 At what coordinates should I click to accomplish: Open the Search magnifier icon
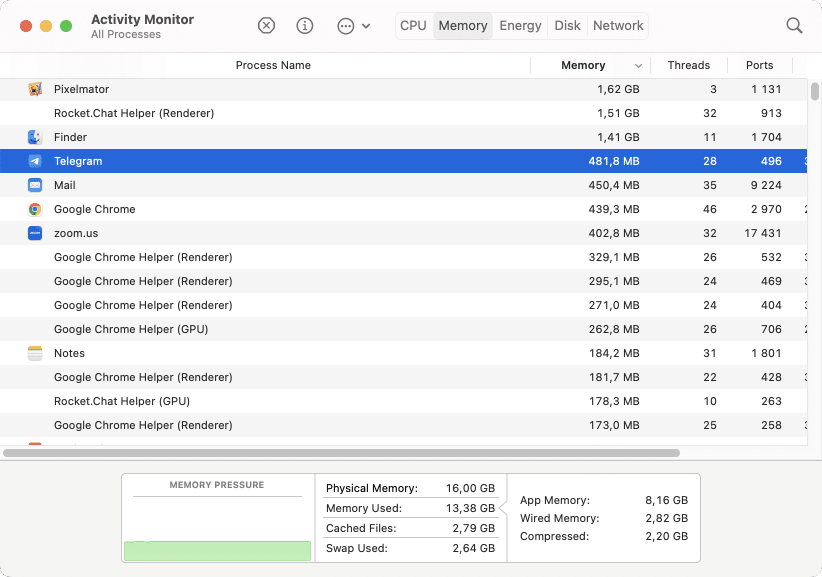[794, 25]
